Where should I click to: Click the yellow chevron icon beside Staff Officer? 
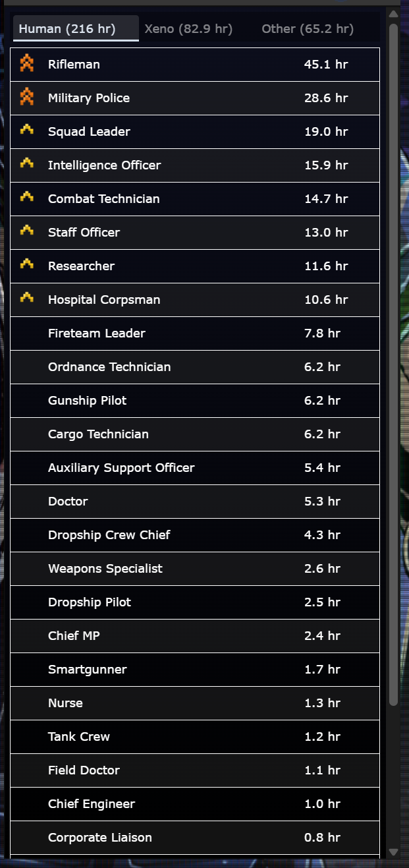pyautogui.click(x=26, y=231)
